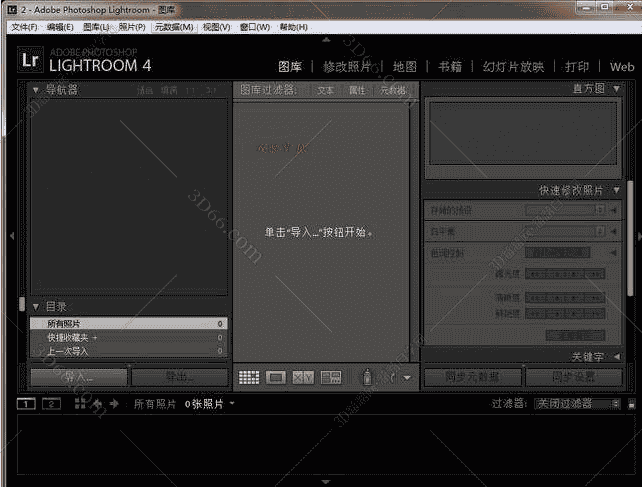
Task: Switch to the Web module
Action: coord(622,67)
